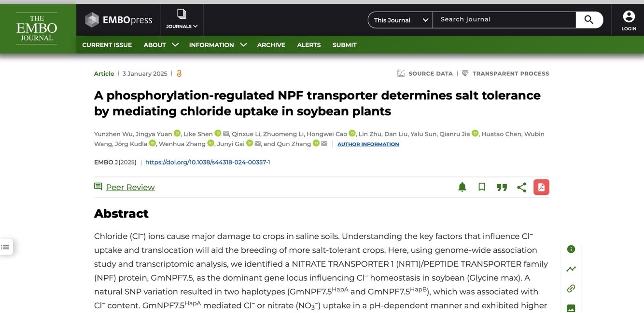Expand the Information menu
The image size is (644, 313).
point(217,45)
